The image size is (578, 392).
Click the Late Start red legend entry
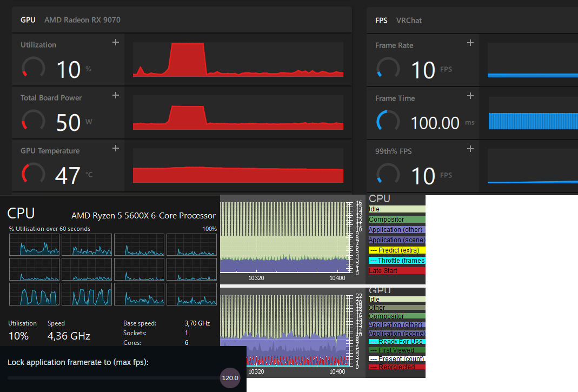(x=397, y=271)
